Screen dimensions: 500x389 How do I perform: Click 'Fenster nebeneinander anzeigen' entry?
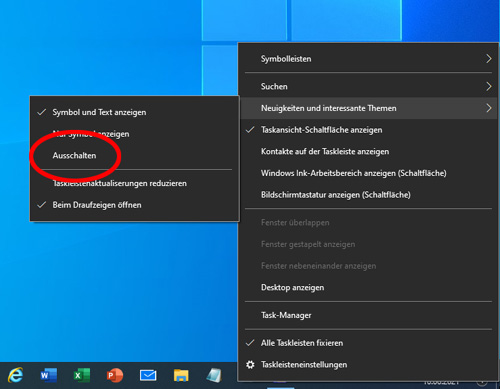tap(368, 266)
